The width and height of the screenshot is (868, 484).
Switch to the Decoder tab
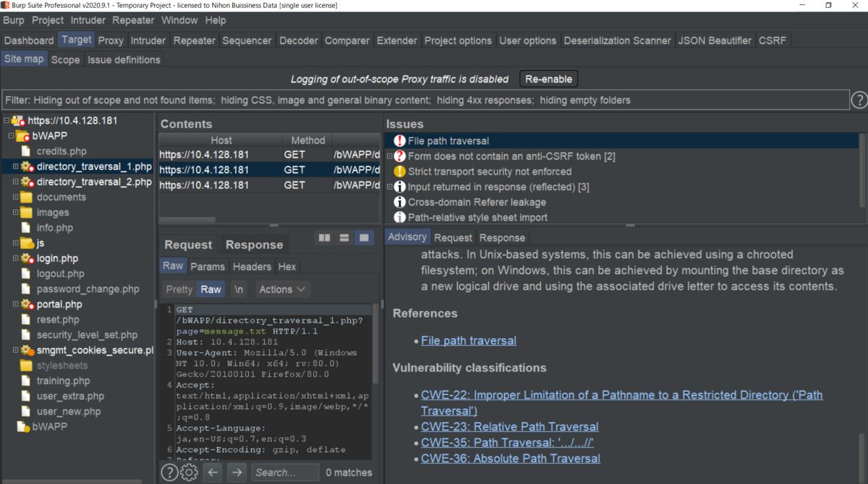[x=298, y=41]
